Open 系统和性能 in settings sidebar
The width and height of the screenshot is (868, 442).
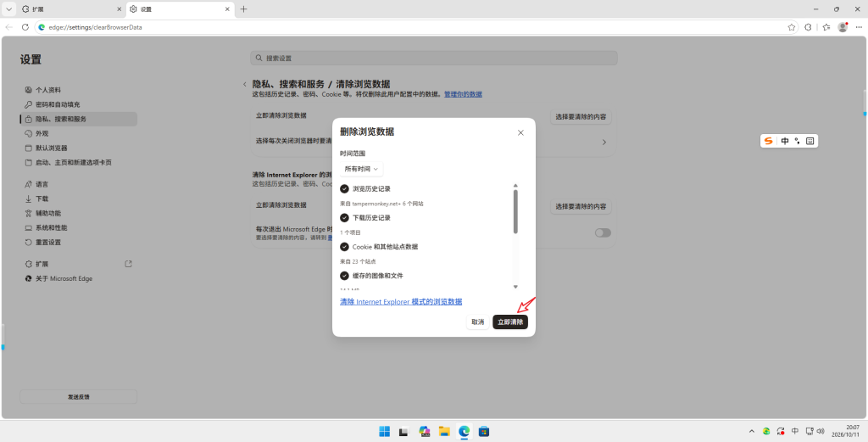[78, 227]
